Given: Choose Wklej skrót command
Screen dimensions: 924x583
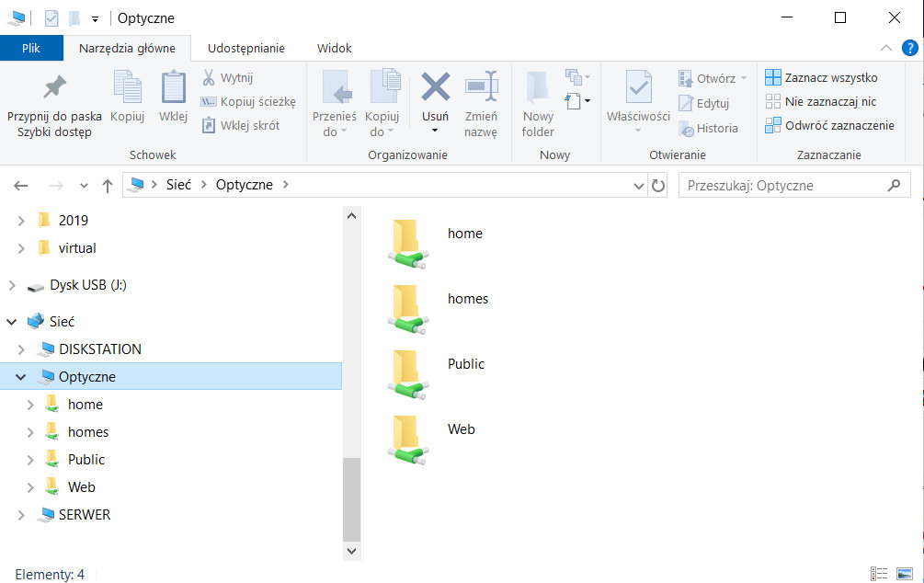Looking at the screenshot, I should 241,125.
